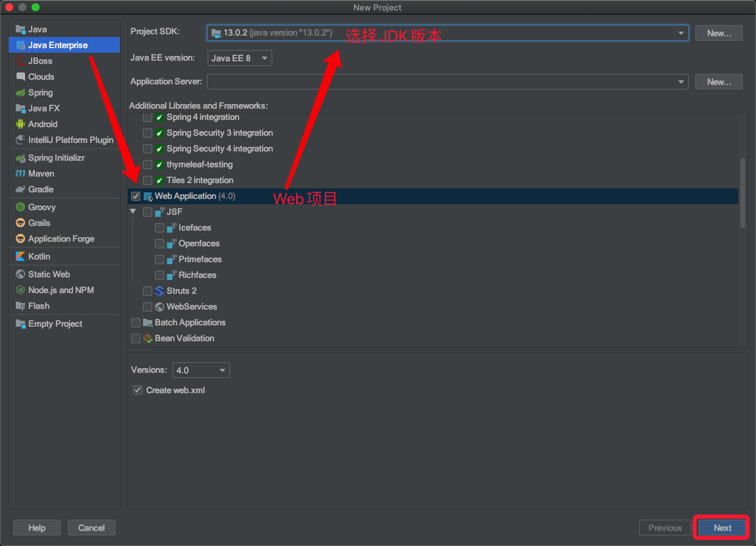Click the Java FX folder icon
The height and width of the screenshot is (546, 756).
[x=20, y=109]
